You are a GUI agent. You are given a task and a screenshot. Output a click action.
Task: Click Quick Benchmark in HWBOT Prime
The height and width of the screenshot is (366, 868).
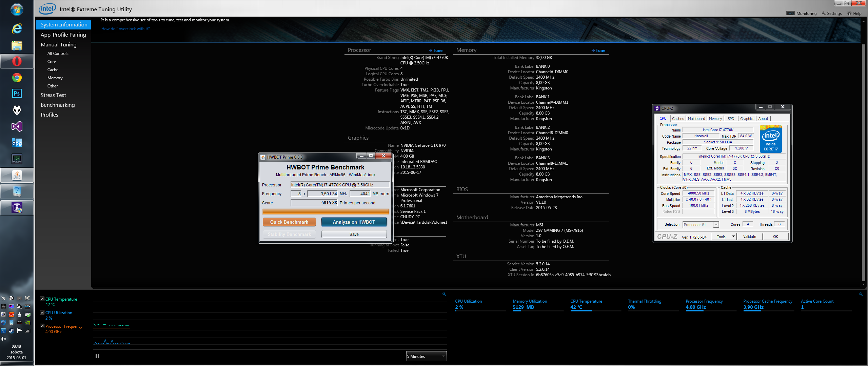tap(289, 222)
